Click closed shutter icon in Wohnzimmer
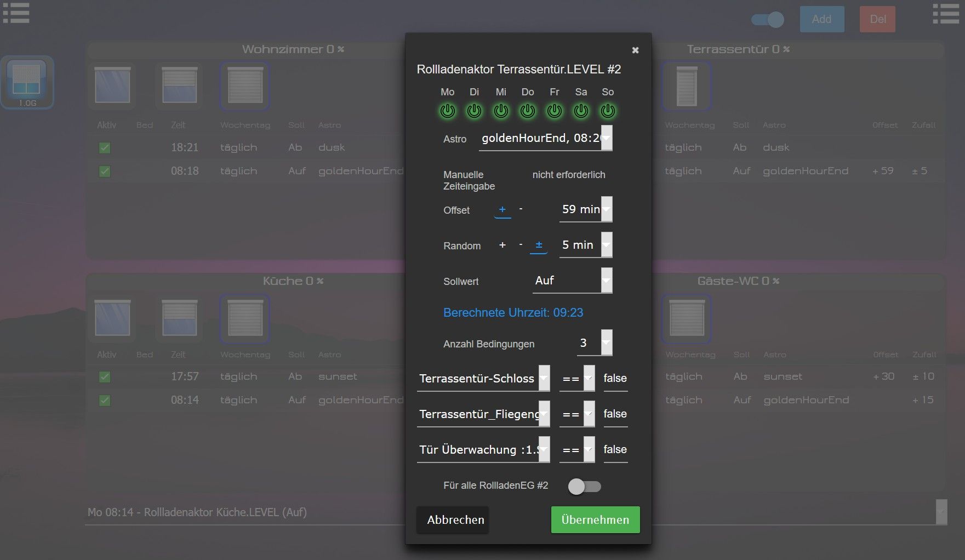The width and height of the screenshot is (965, 560). click(245, 86)
